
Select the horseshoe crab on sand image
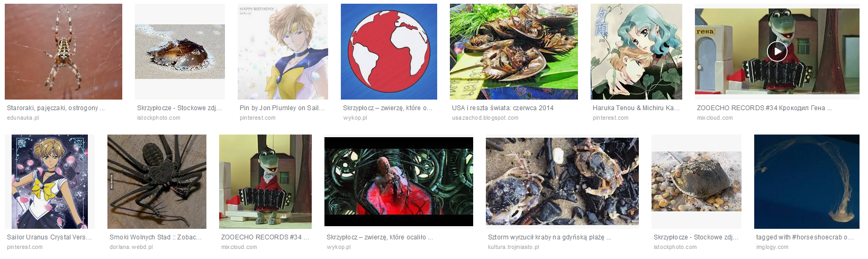[180, 51]
